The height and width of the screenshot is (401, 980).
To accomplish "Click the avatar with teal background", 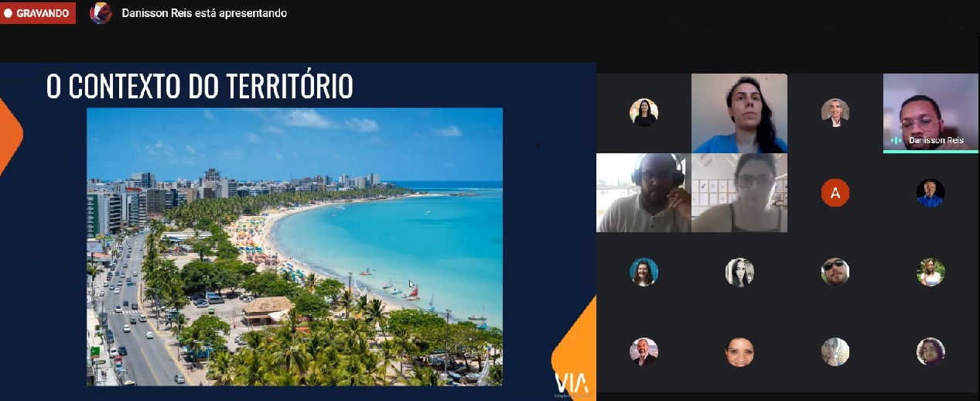I will [x=644, y=272].
